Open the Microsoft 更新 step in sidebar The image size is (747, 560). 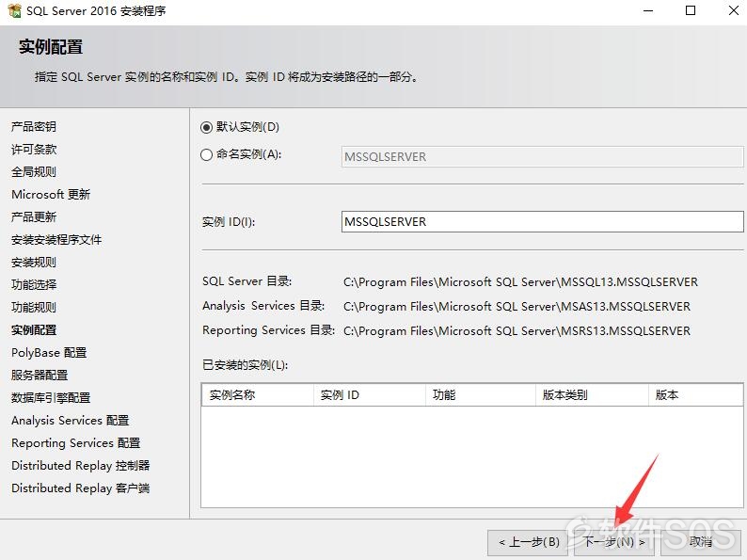pos(51,195)
